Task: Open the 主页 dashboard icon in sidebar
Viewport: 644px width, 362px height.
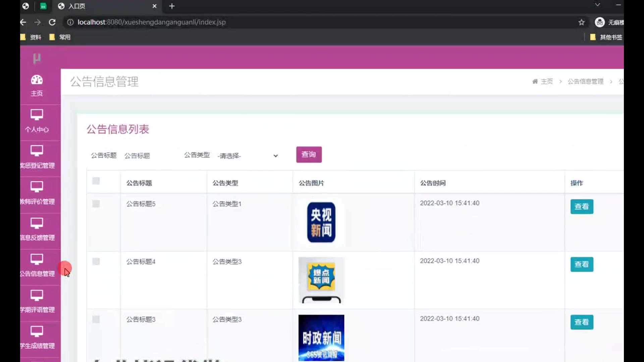Action: tap(37, 80)
